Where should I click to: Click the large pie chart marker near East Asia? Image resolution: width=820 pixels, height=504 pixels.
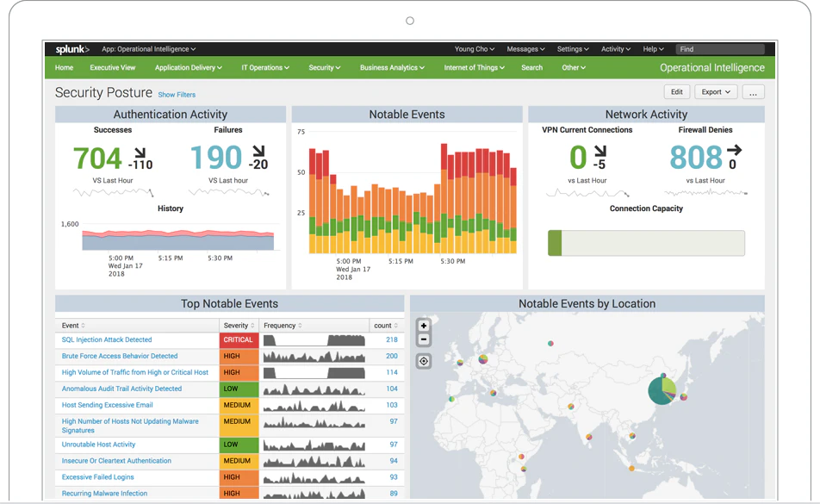click(661, 389)
